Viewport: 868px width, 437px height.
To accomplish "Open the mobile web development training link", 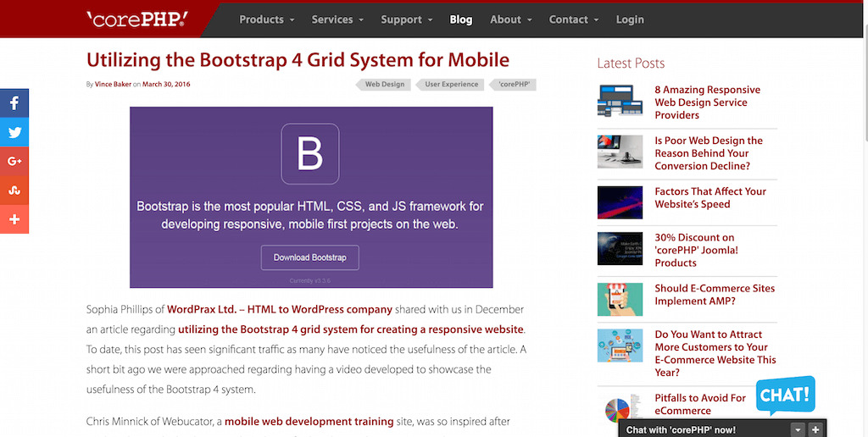I will pos(309,422).
